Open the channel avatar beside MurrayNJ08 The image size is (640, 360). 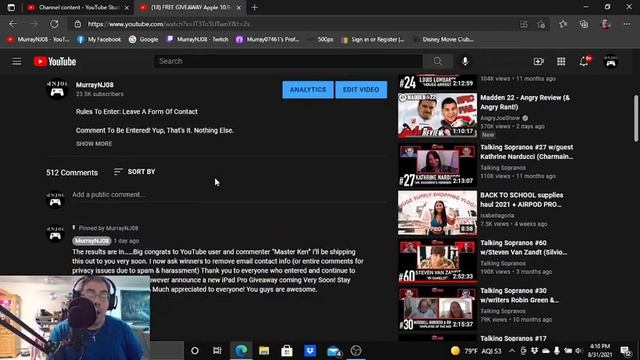[57, 89]
